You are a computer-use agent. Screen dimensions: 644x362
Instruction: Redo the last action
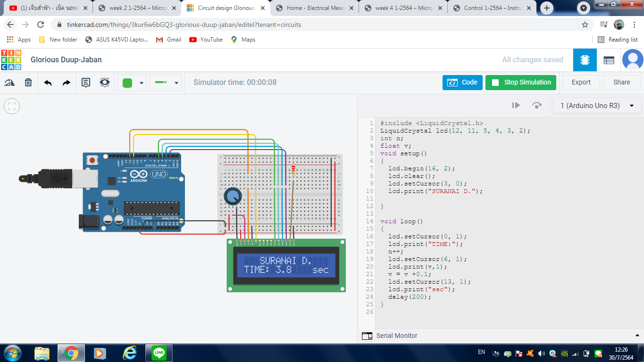pyautogui.click(x=67, y=83)
